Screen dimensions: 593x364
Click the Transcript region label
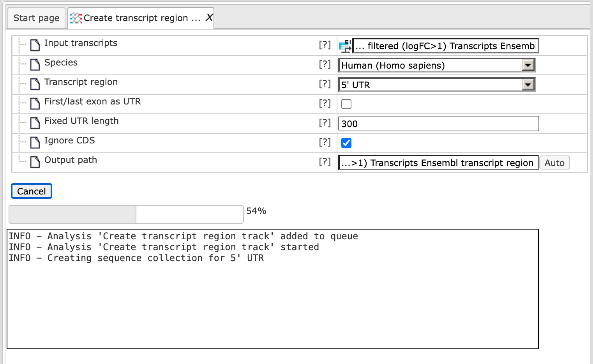click(81, 82)
